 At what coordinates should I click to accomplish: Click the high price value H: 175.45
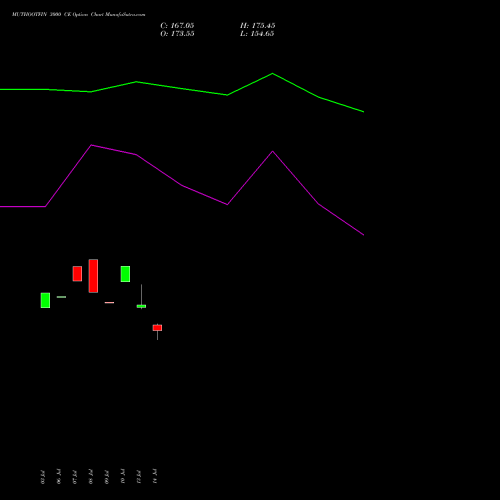(x=258, y=26)
